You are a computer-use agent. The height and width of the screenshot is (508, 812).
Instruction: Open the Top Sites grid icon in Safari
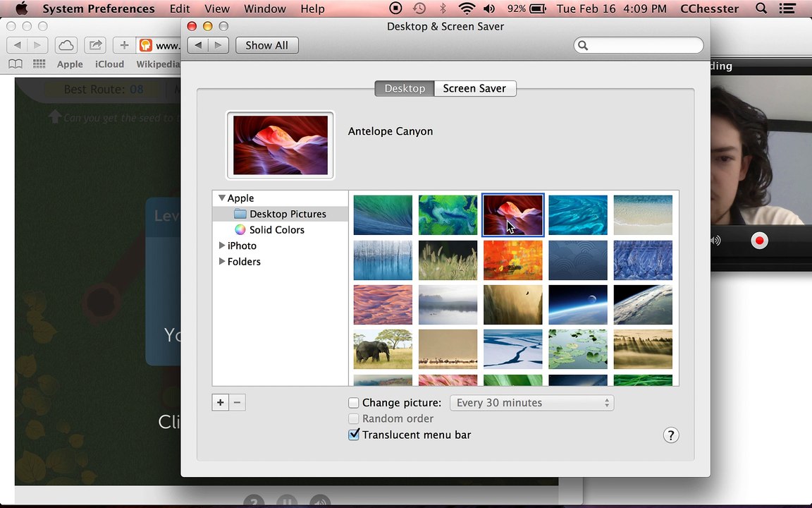tap(39, 64)
